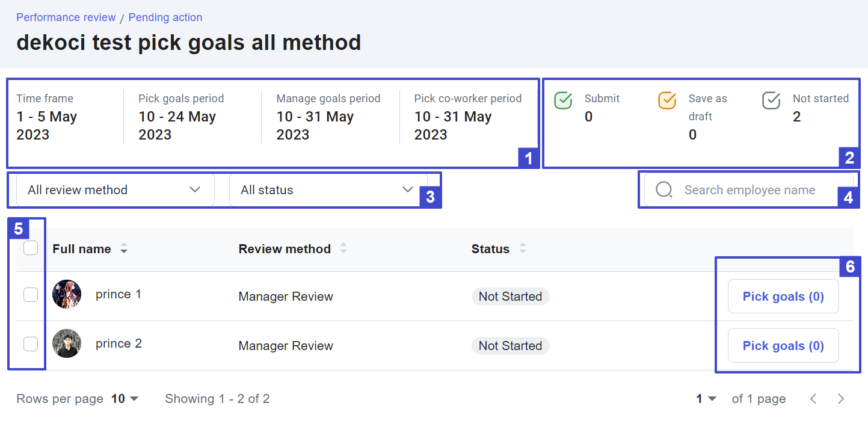Image resolution: width=868 pixels, height=421 pixels.
Task: Click the green Submit status icon
Action: tap(563, 100)
